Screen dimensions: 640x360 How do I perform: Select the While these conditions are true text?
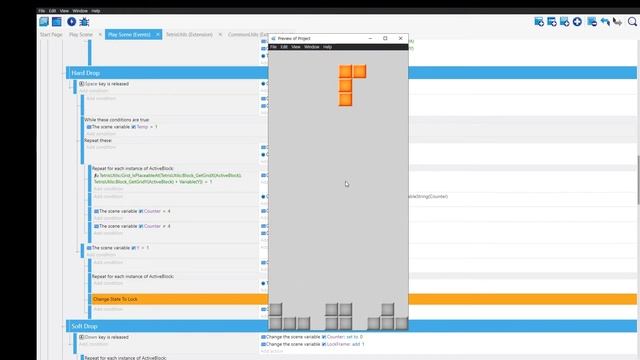coord(117,120)
